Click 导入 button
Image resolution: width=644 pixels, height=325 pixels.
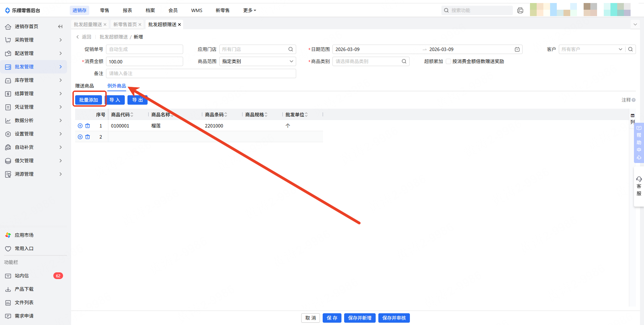pyautogui.click(x=115, y=100)
